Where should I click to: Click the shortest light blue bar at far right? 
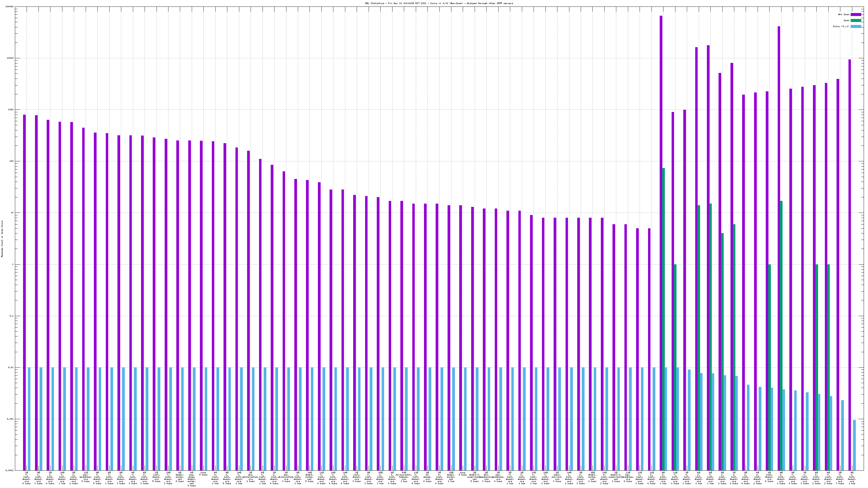click(854, 445)
